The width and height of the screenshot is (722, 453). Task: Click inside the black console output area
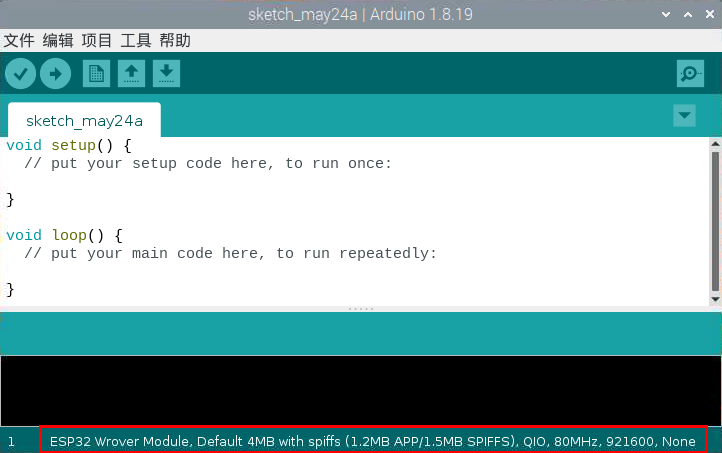[x=360, y=390]
